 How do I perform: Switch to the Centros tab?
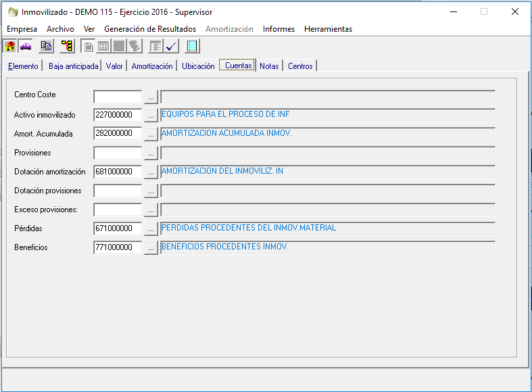click(300, 66)
